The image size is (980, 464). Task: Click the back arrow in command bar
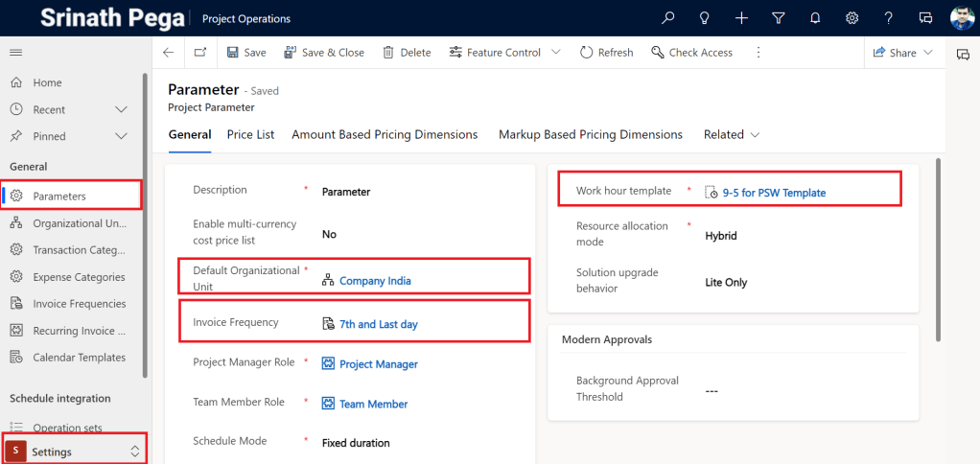(169, 53)
